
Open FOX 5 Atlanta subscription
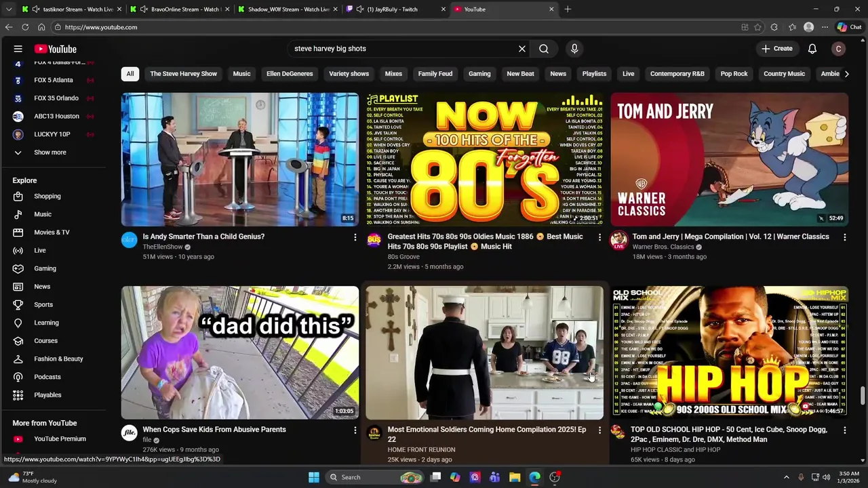pyautogui.click(x=53, y=80)
